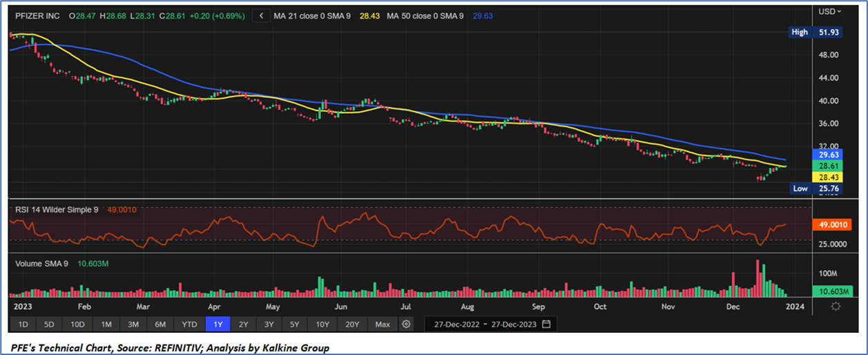Open the calendar icon in date range

click(546, 324)
